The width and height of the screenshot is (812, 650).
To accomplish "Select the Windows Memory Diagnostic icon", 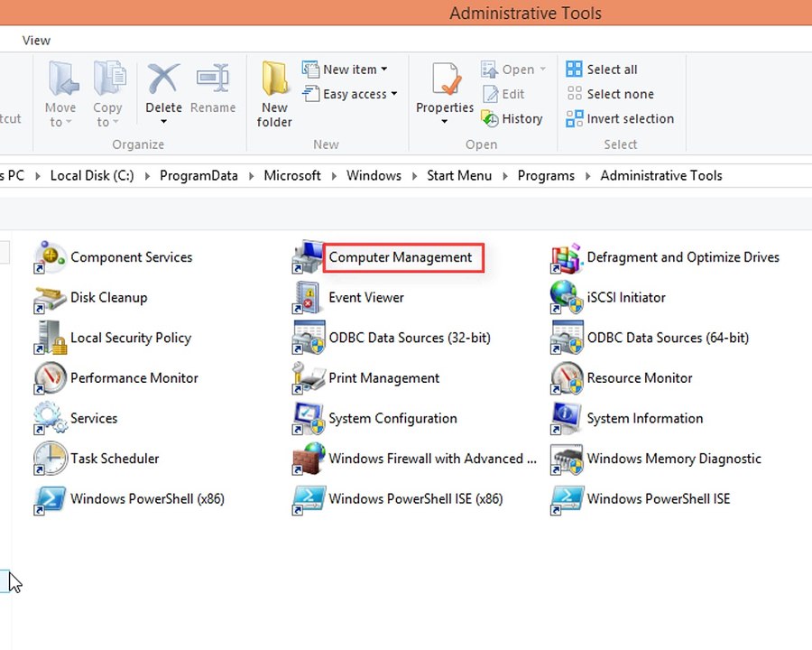I will (566, 459).
